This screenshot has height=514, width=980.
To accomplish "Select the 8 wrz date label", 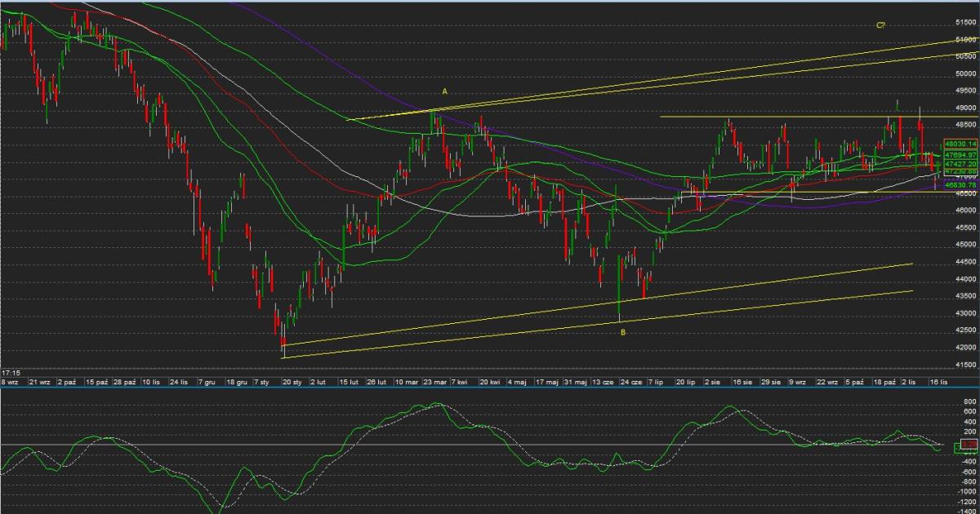I will pyautogui.click(x=11, y=381).
